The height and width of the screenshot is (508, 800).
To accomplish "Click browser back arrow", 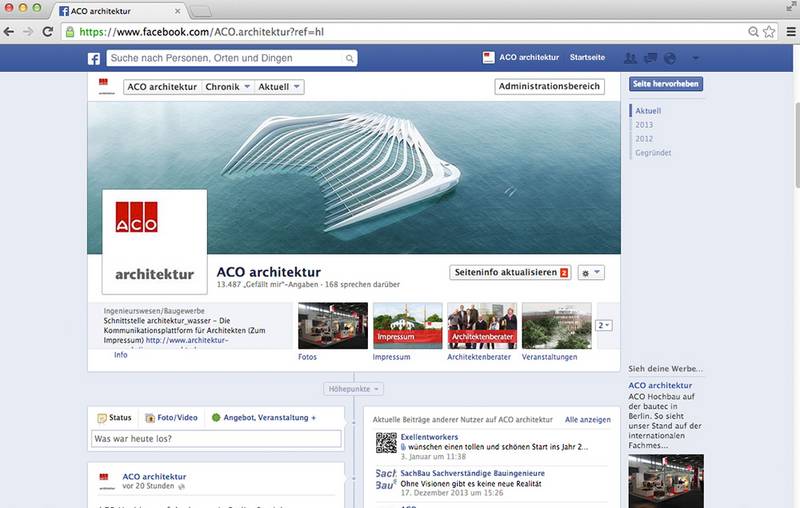I will (x=9, y=32).
